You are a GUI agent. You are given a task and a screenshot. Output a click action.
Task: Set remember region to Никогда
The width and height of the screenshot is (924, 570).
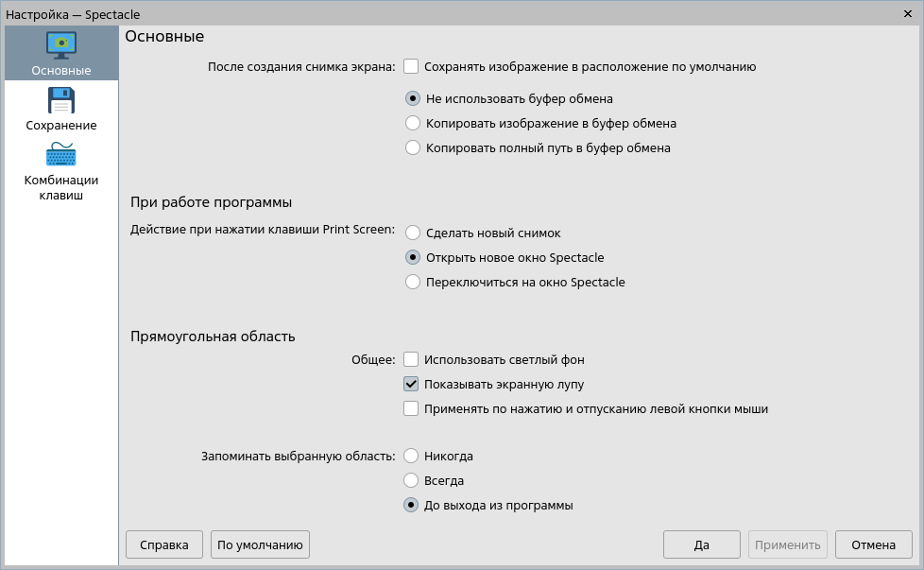411,456
